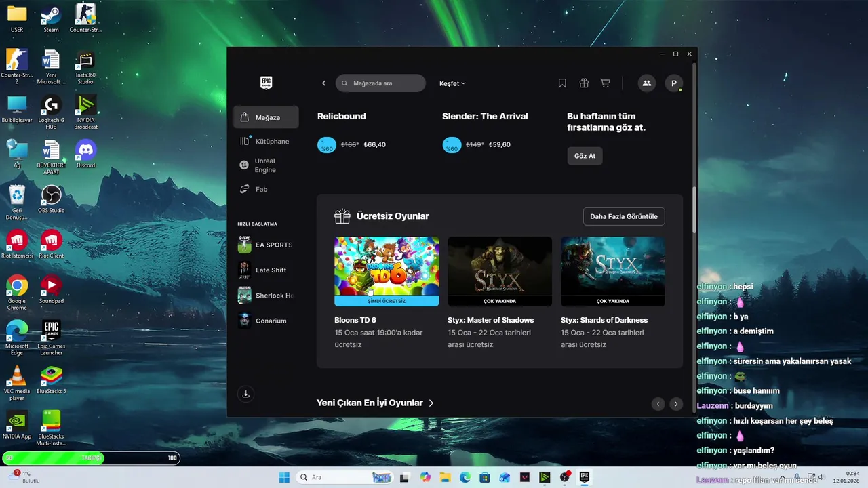Viewport: 868px width, 488px height.
Task: Click the launcher vertical scrollbar
Action: coord(694,210)
